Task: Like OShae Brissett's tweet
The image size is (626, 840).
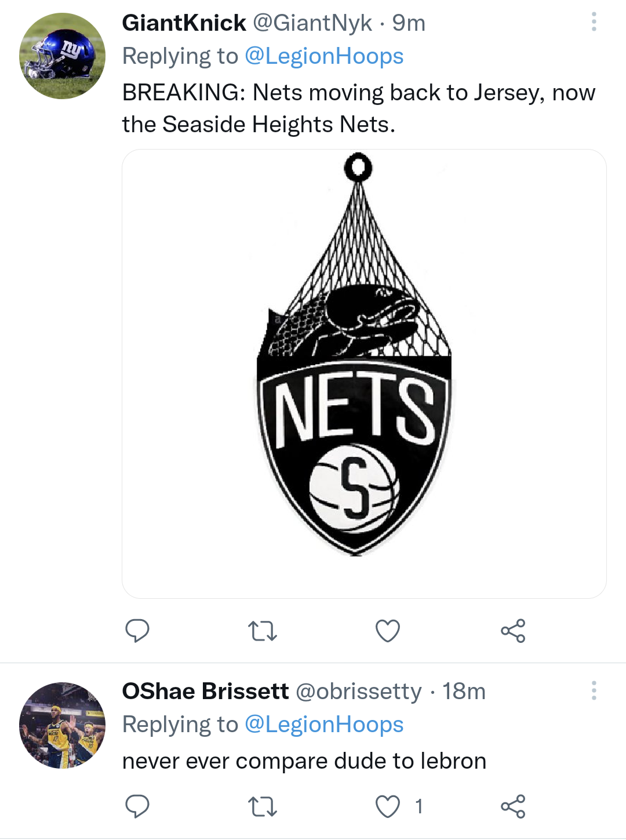Action: click(388, 806)
